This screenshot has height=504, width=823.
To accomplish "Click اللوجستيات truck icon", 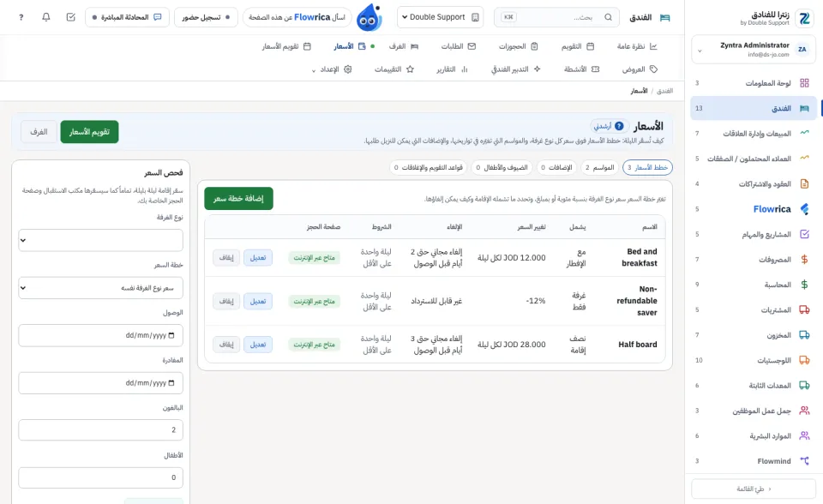I will coord(804,360).
